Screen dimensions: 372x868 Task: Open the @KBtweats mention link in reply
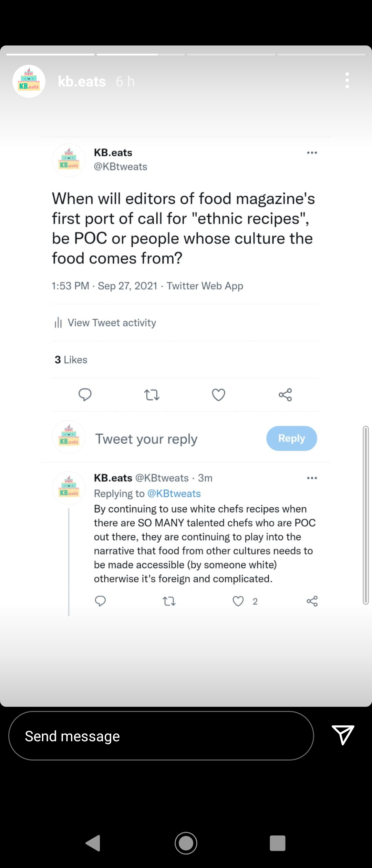coord(174,494)
